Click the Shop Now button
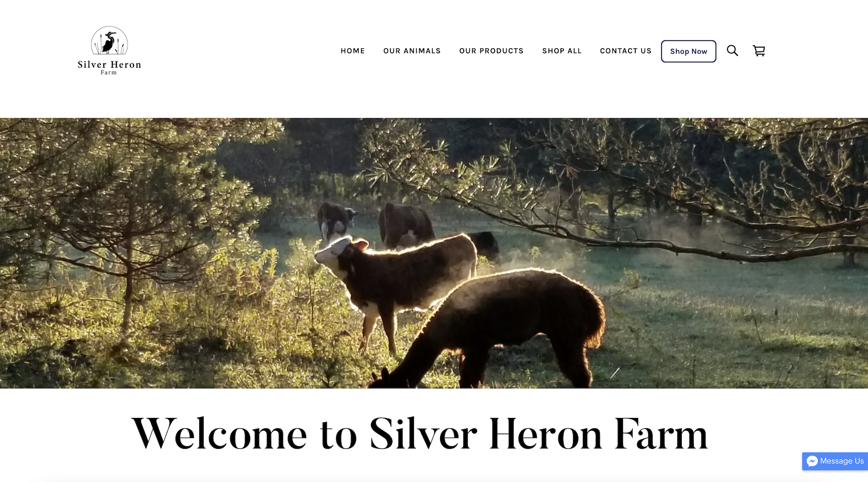Screen dimensions: 868x482 click(688, 51)
